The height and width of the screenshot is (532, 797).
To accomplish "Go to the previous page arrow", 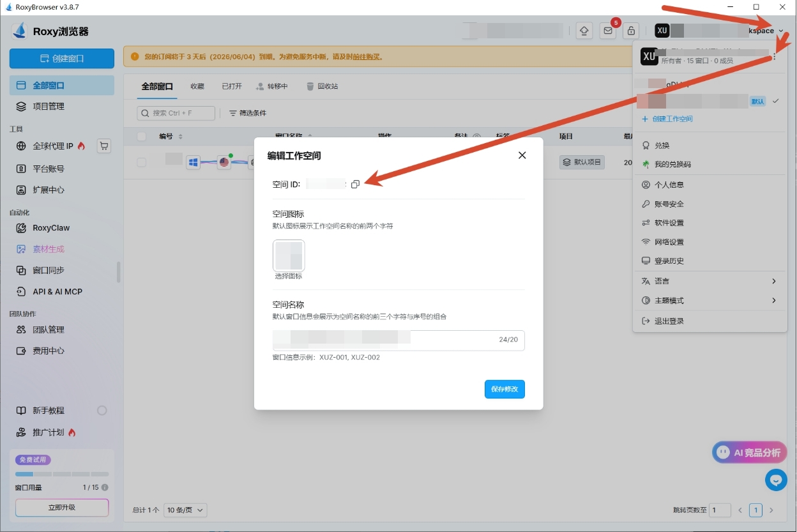I will click(x=740, y=510).
